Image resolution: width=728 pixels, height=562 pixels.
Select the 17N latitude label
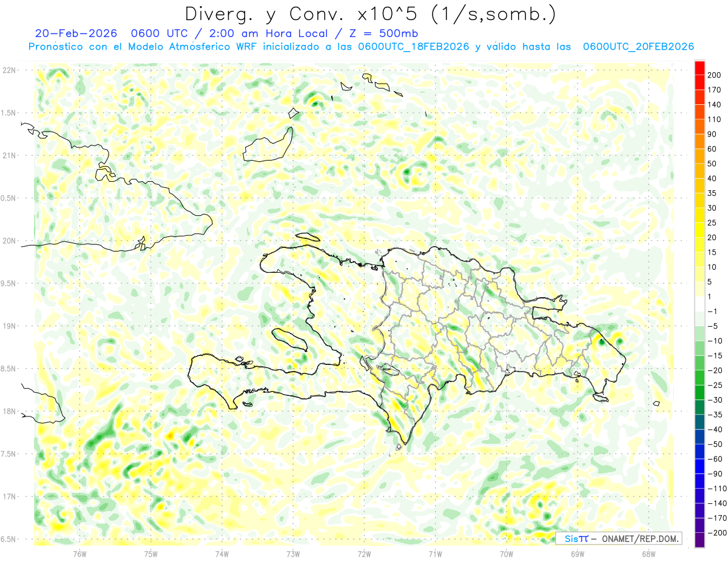coord(9,497)
